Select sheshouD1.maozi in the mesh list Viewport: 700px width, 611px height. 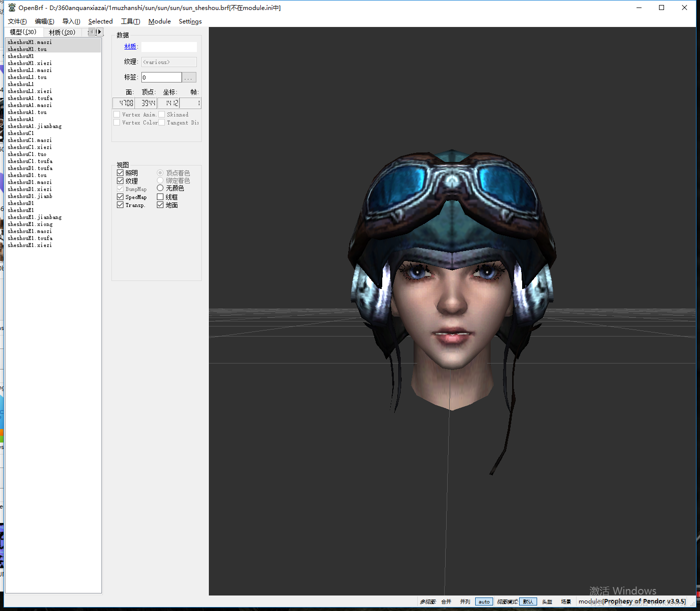click(53, 182)
